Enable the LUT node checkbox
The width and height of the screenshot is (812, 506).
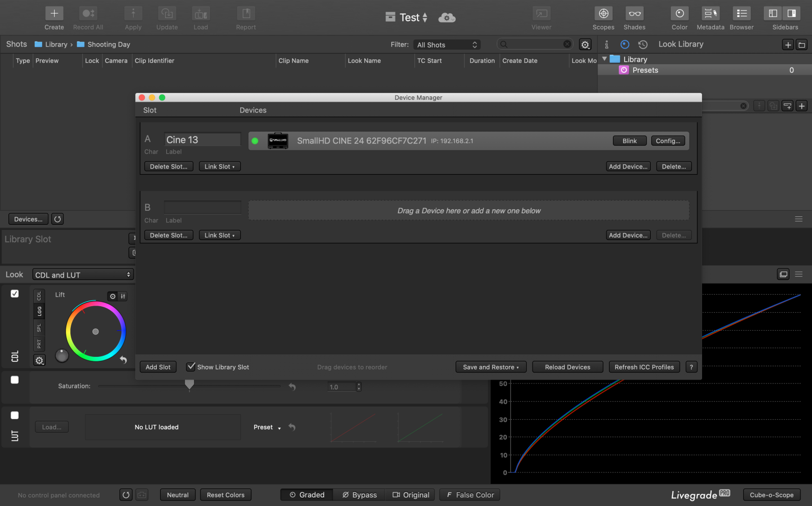pos(15,415)
